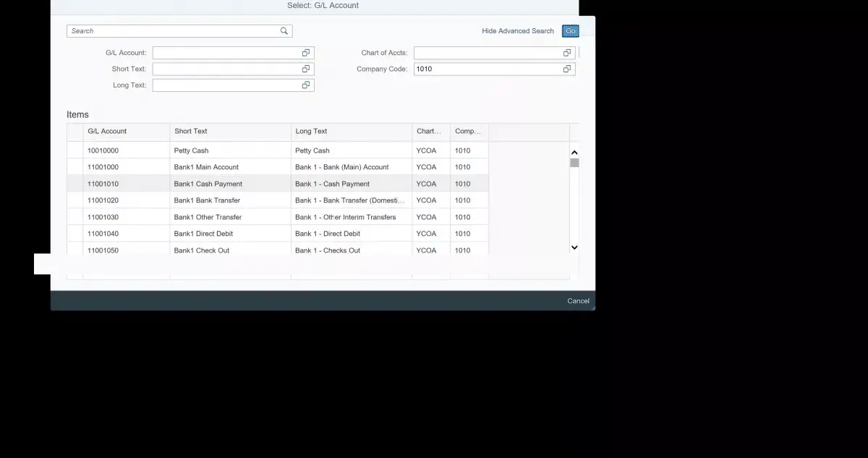This screenshot has width=868, height=458.
Task: Click the scroll down arrow in items list
Action: 574,247
